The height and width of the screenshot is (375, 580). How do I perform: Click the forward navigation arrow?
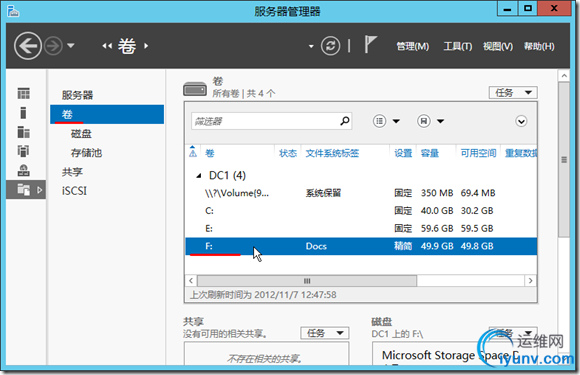click(x=53, y=46)
